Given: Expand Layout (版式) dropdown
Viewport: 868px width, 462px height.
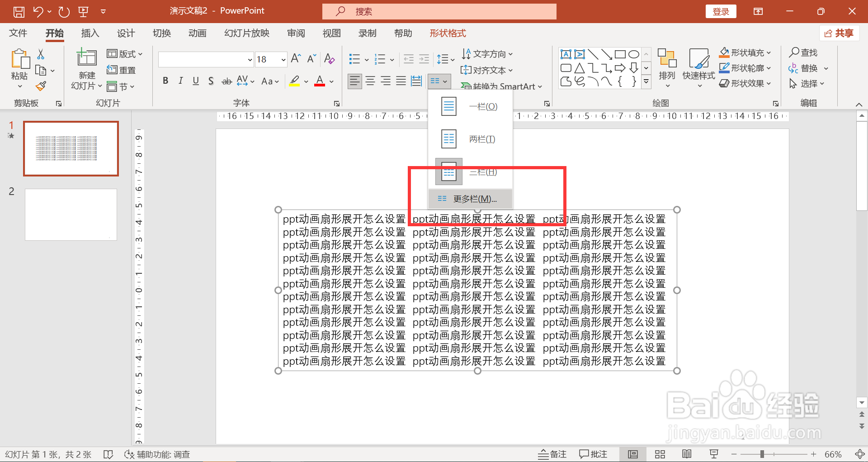Looking at the screenshot, I should 125,54.
